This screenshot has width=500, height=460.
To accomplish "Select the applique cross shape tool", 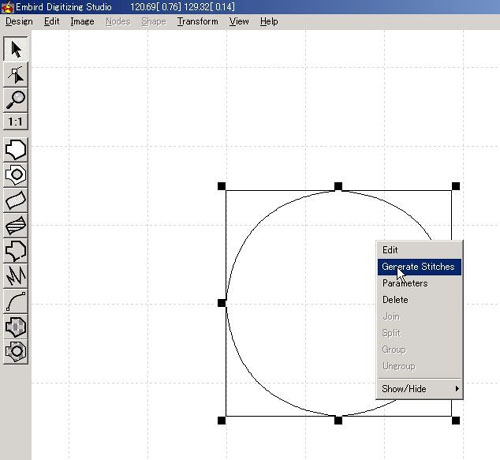I will click(x=16, y=327).
